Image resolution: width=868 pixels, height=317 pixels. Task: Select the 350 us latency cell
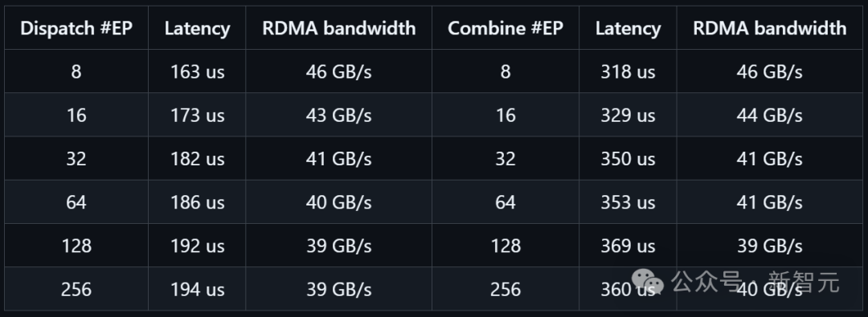(x=628, y=159)
